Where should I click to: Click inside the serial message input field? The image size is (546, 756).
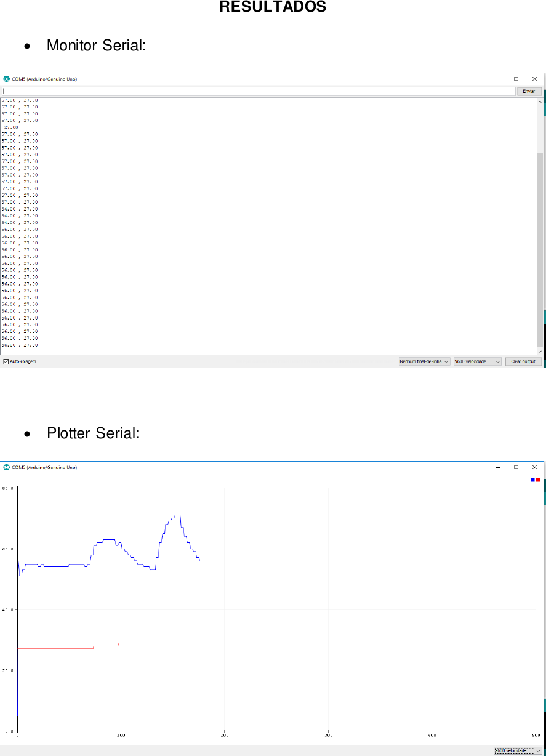pos(246,90)
